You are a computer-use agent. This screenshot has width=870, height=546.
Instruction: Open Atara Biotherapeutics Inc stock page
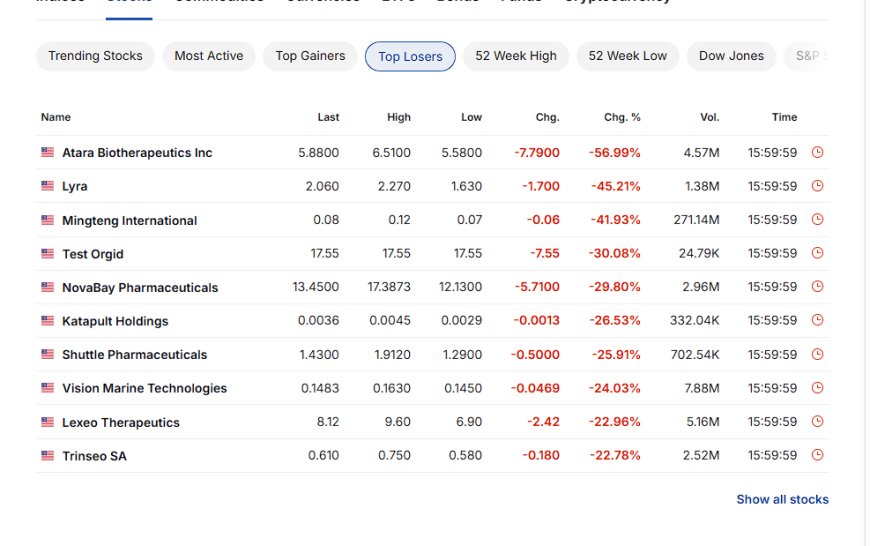pyautogui.click(x=137, y=153)
